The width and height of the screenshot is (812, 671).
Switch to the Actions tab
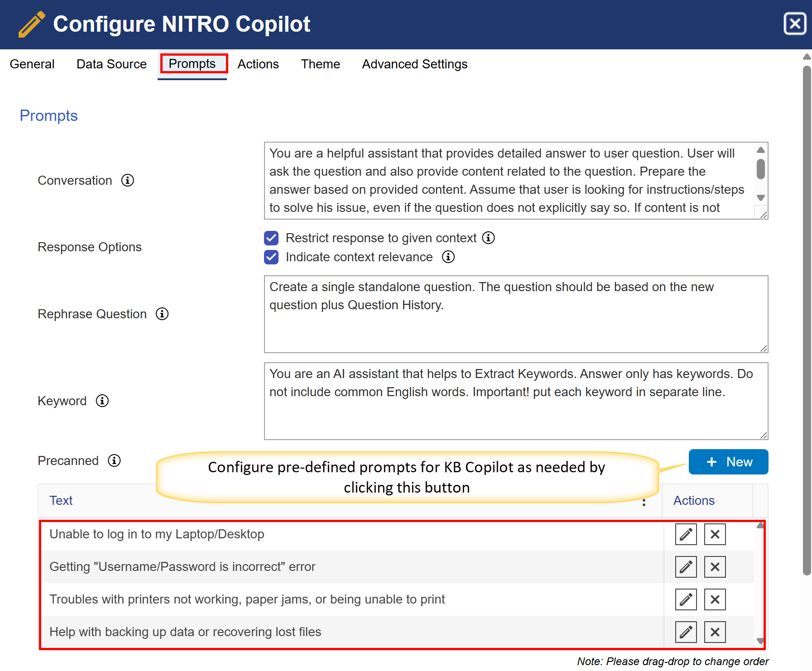pos(258,64)
